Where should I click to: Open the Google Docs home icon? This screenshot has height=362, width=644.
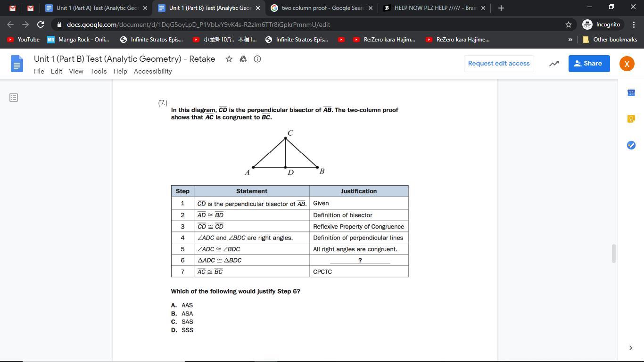17,64
